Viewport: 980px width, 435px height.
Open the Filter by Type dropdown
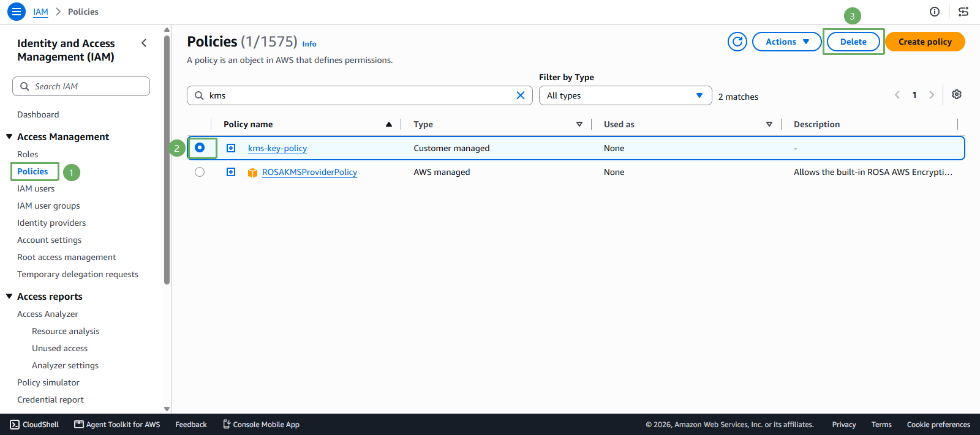click(x=625, y=95)
